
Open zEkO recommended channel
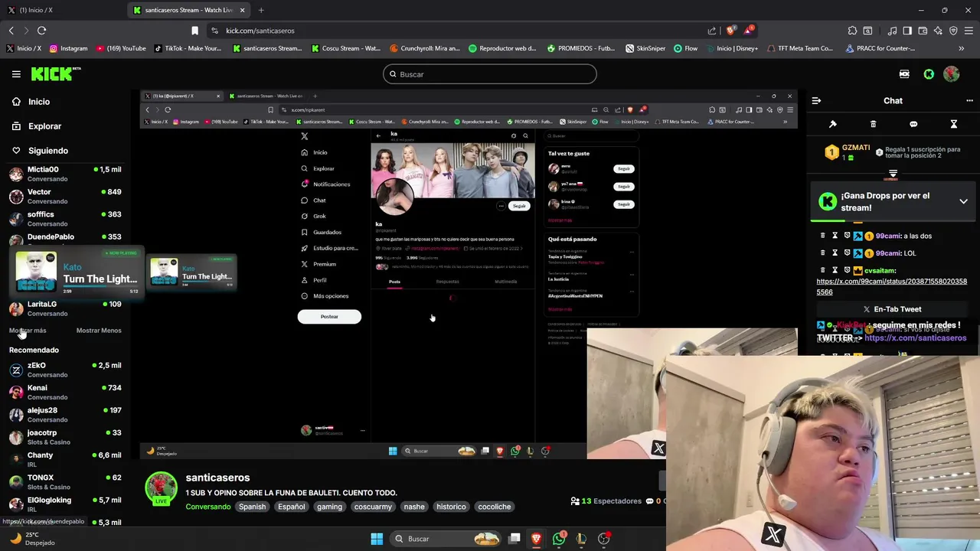[x=65, y=370]
